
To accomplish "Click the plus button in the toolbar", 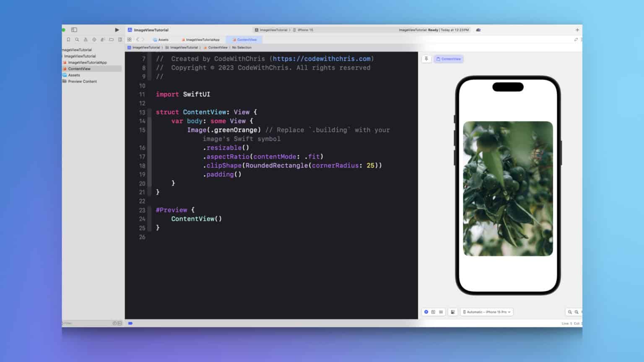I will (577, 30).
